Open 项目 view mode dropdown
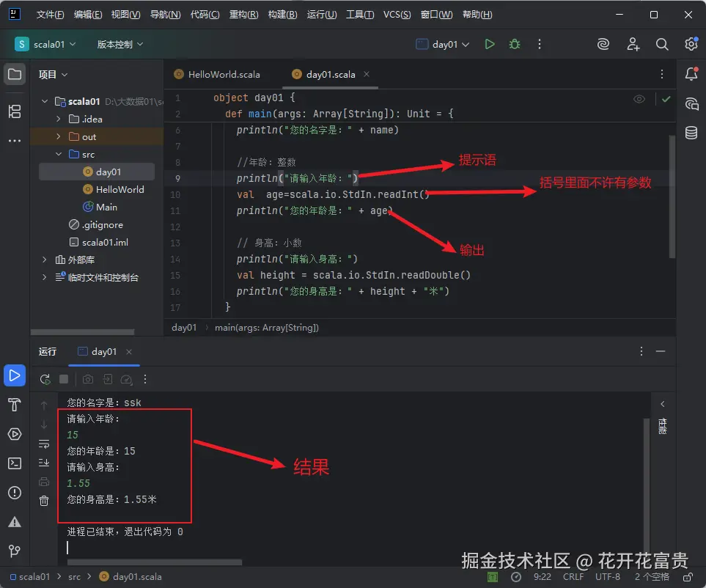706x588 pixels. [53, 74]
